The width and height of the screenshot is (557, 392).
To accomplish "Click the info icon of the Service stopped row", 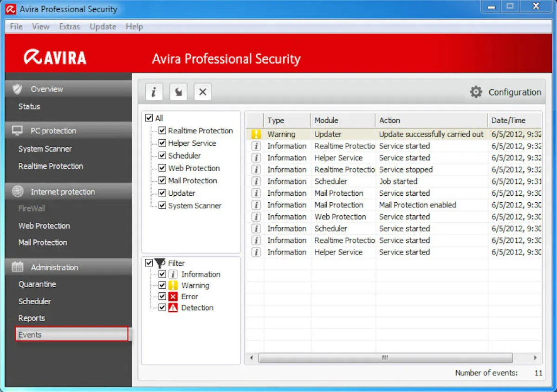I will pos(256,170).
